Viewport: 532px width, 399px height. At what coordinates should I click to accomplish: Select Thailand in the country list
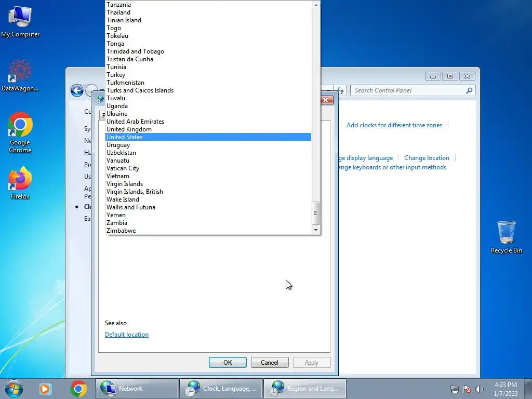click(x=208, y=12)
